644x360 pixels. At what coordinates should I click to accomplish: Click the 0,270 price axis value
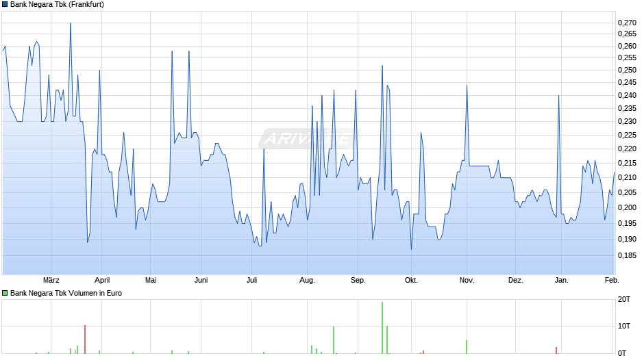[x=627, y=23]
